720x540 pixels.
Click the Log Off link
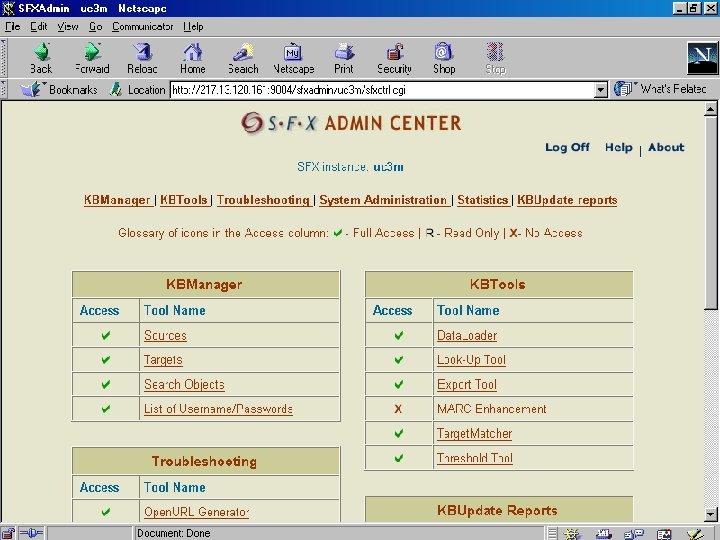[567, 147]
